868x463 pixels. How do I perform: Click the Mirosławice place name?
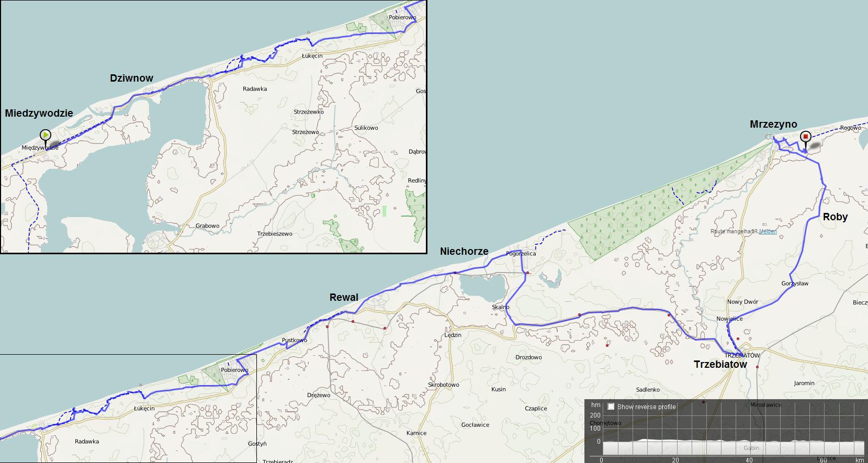[x=766, y=405]
